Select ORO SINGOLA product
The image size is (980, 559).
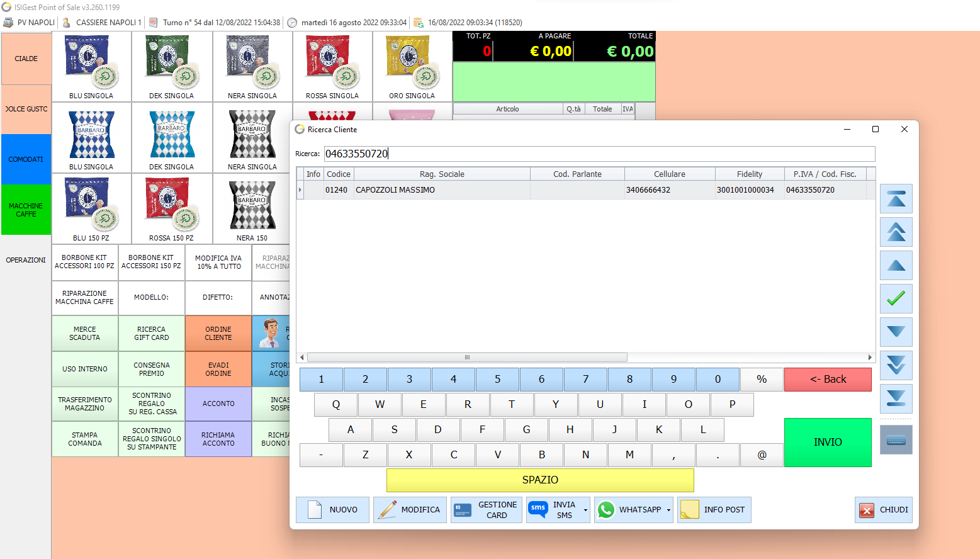pos(412,67)
